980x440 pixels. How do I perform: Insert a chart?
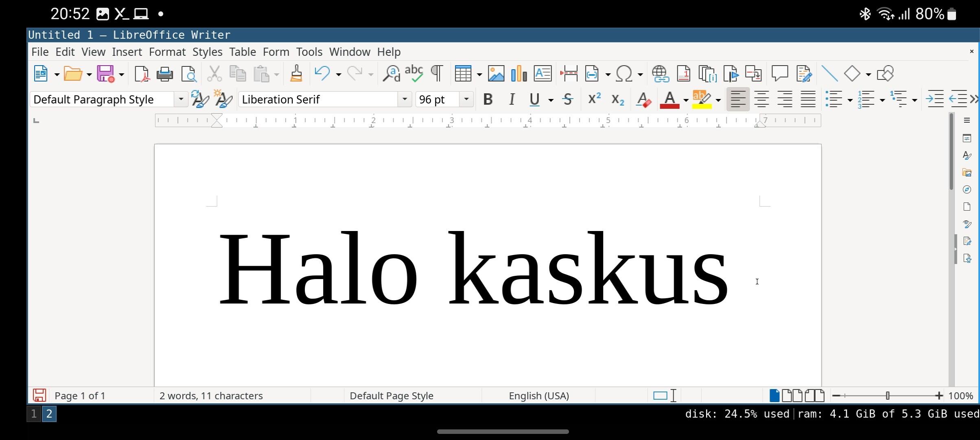[x=519, y=74]
